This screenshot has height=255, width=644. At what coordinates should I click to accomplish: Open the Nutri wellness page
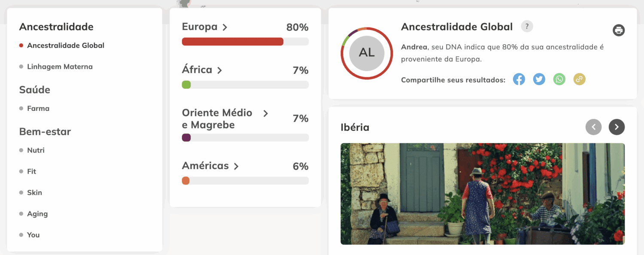pos(36,150)
